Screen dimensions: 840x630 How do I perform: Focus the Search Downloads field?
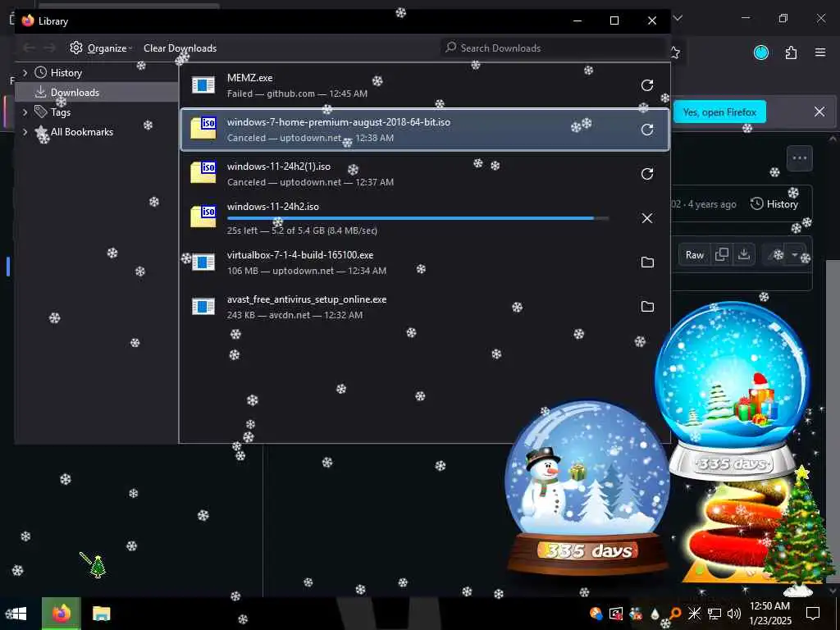[x=552, y=48]
